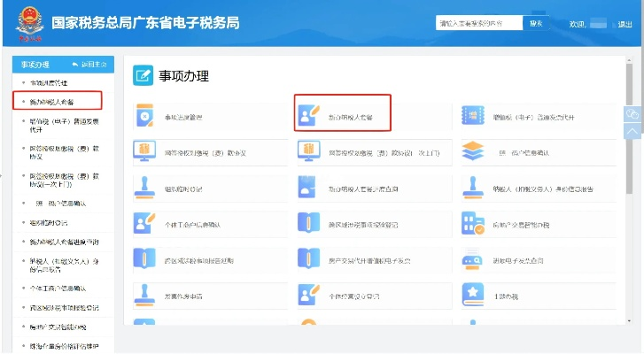
Task: Click 房地产交易智能办税 building icon
Action: pos(473,223)
